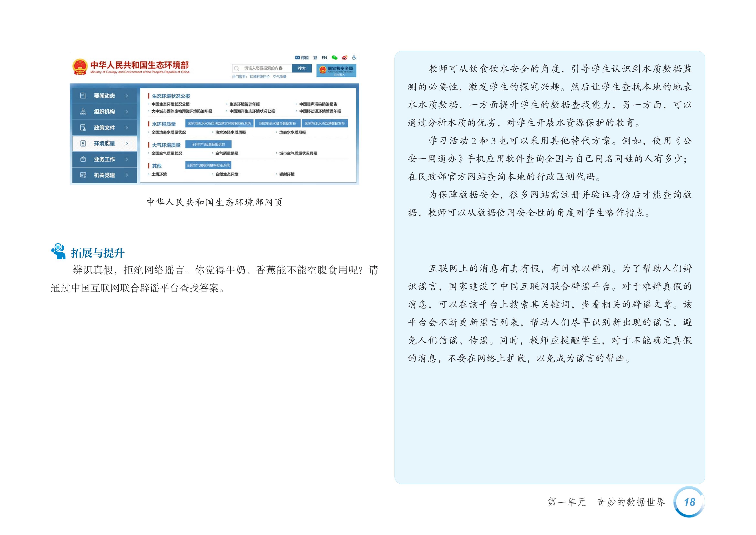Click the WeChat icon in the header
Image resolution: width=756 pixels, height=535 pixels.
[334, 58]
